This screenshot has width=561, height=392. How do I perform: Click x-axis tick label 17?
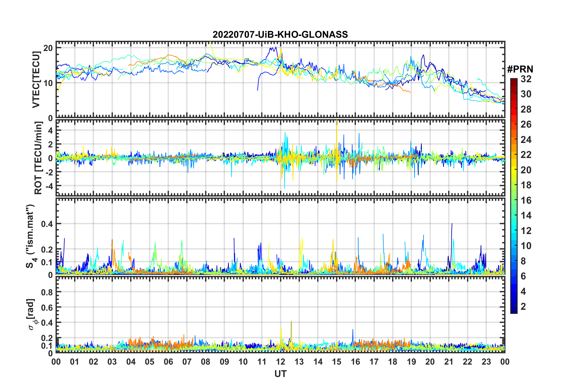374,362
